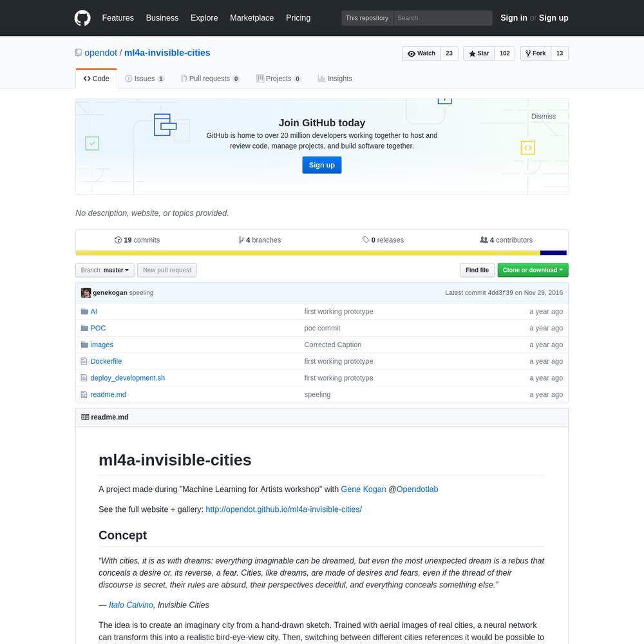The width and height of the screenshot is (644, 644).
Task: Click the releases tag icon
Action: tap(366, 240)
